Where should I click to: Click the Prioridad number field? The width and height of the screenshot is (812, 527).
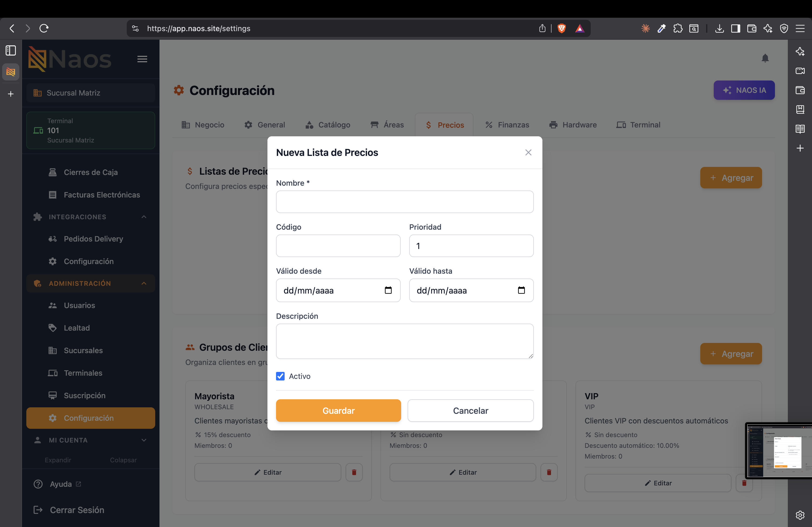tap(471, 246)
